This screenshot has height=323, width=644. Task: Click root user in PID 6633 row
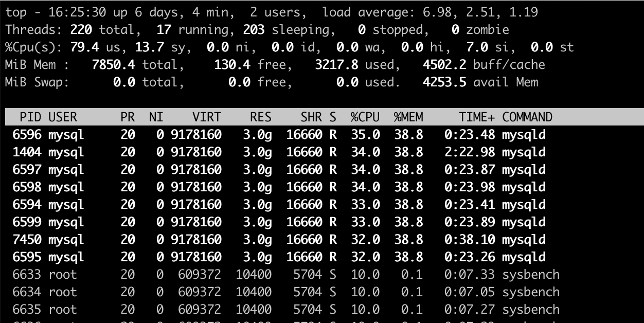click(x=63, y=275)
